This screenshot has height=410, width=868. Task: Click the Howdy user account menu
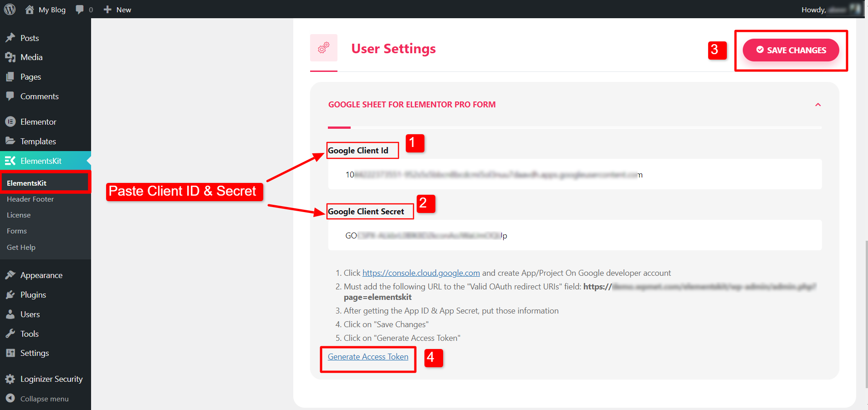(x=831, y=10)
